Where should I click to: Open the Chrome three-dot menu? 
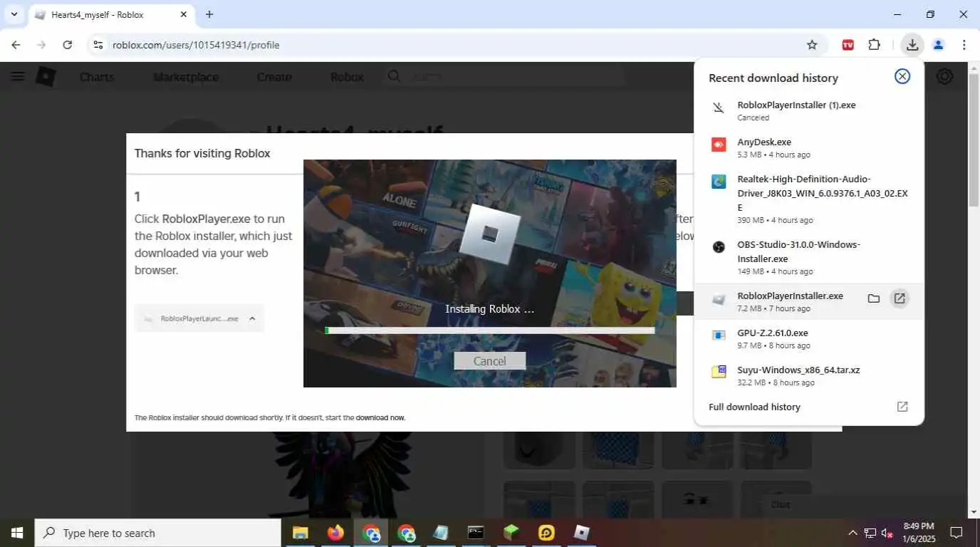[964, 45]
